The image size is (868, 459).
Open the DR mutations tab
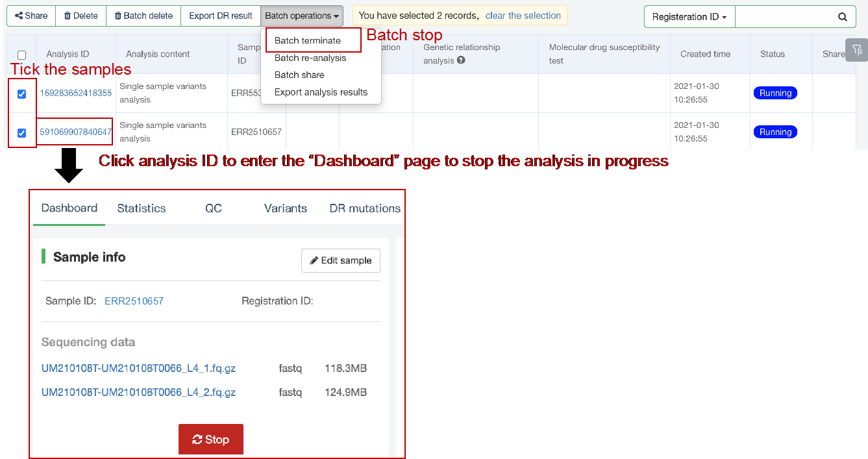365,208
